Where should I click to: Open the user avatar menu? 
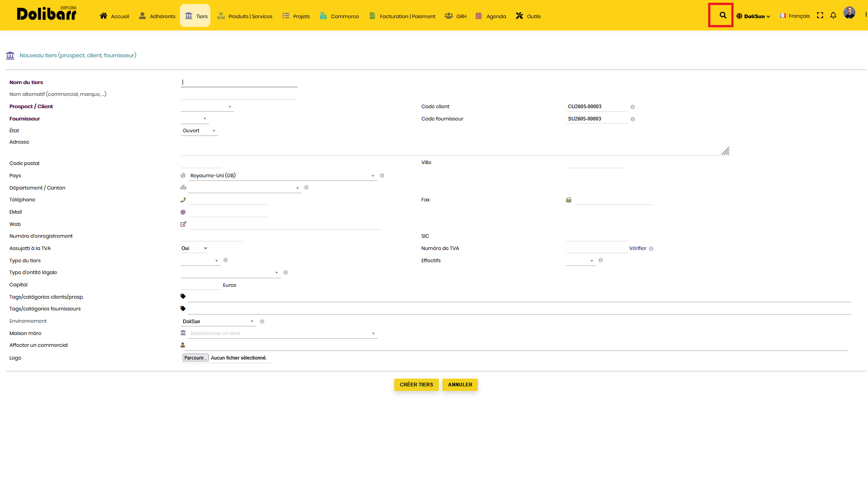[x=849, y=13]
